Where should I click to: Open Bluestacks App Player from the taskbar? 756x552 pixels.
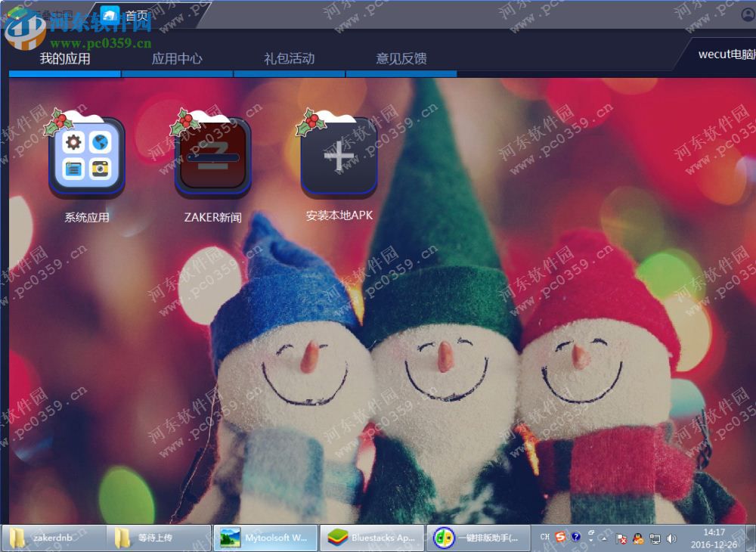[368, 538]
